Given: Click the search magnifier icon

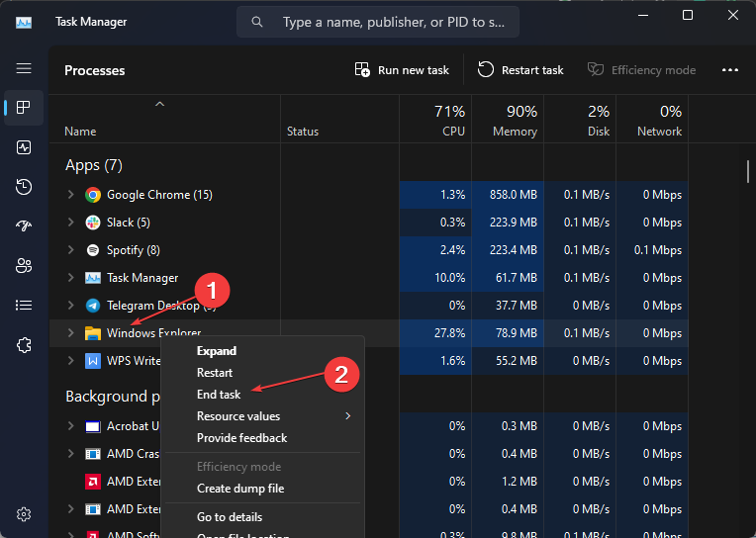Looking at the screenshot, I should (x=257, y=22).
